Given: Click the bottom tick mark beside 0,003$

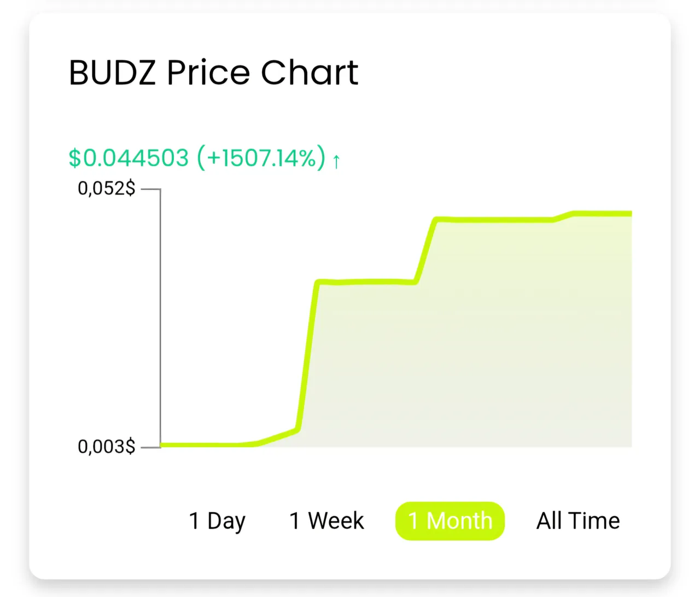Looking at the screenshot, I should point(150,447).
